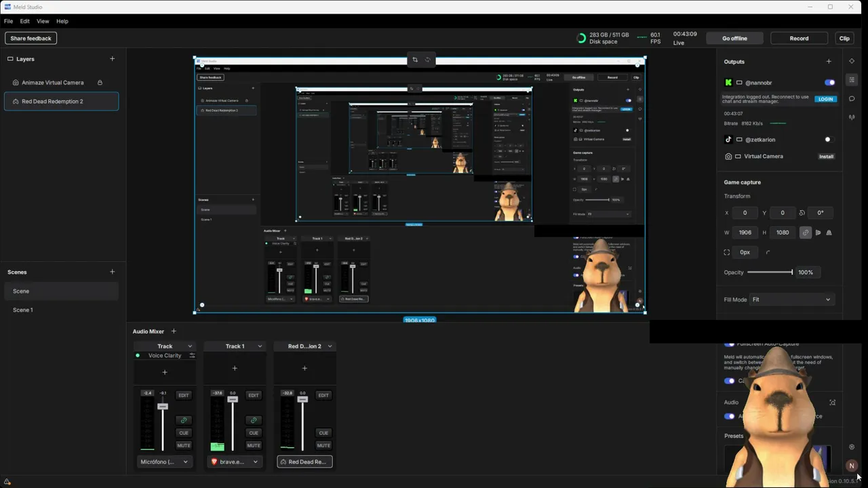Cue the Track channel
This screenshot has height=488, width=868.
183,433
